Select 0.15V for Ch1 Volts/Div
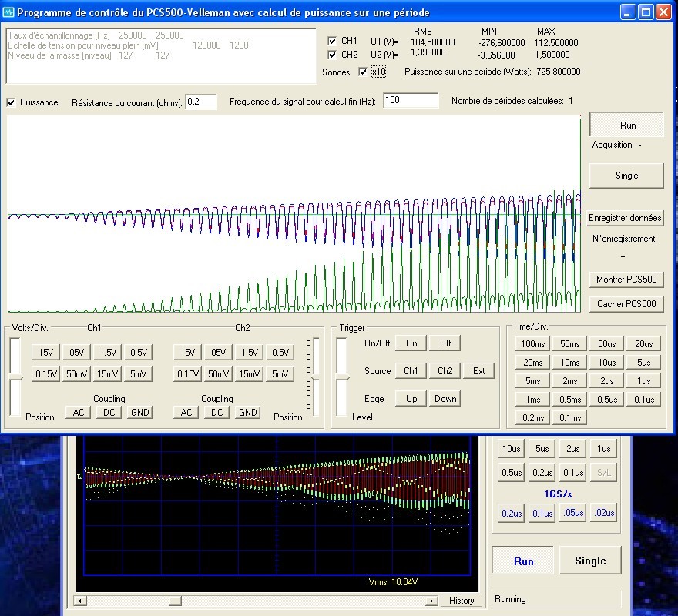Viewport: 678px width, 616px height. pos(45,374)
